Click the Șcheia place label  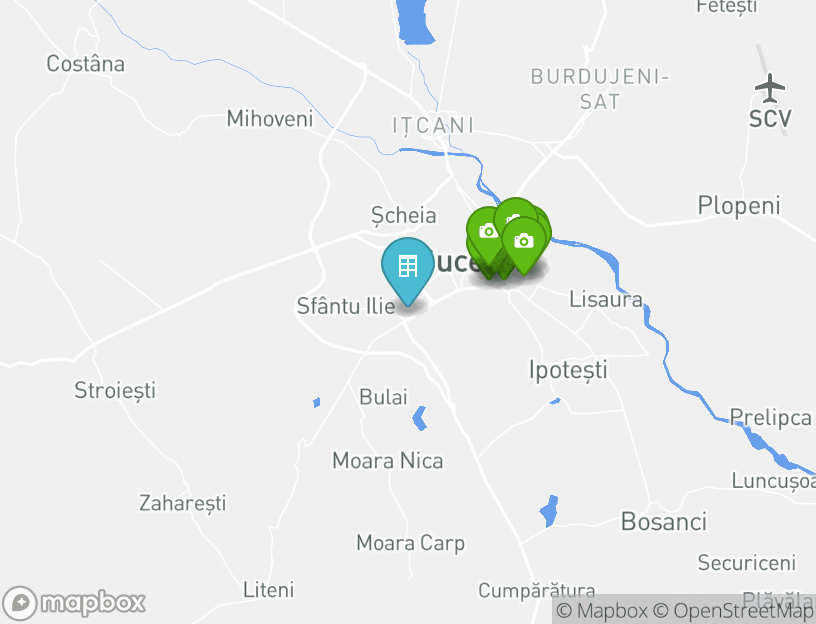[403, 215]
